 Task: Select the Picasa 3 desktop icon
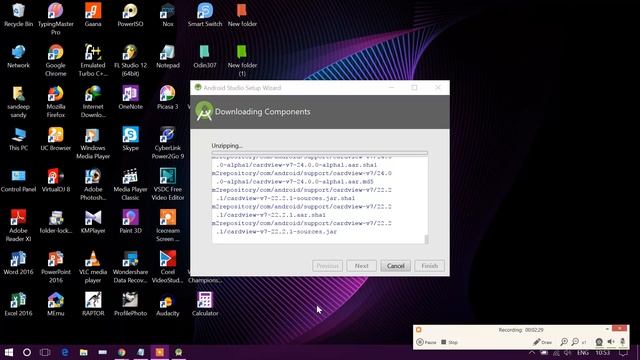pyautogui.click(x=168, y=98)
